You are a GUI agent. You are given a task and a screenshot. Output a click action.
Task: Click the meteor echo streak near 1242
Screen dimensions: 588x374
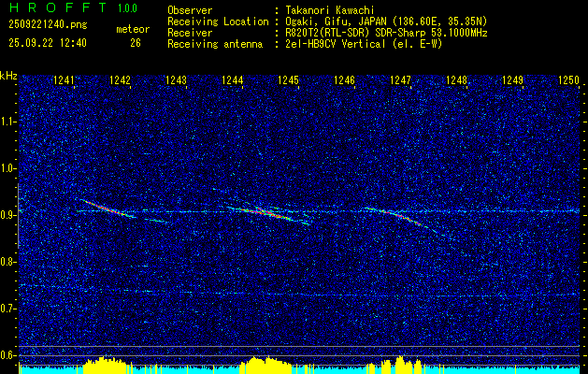108,209
